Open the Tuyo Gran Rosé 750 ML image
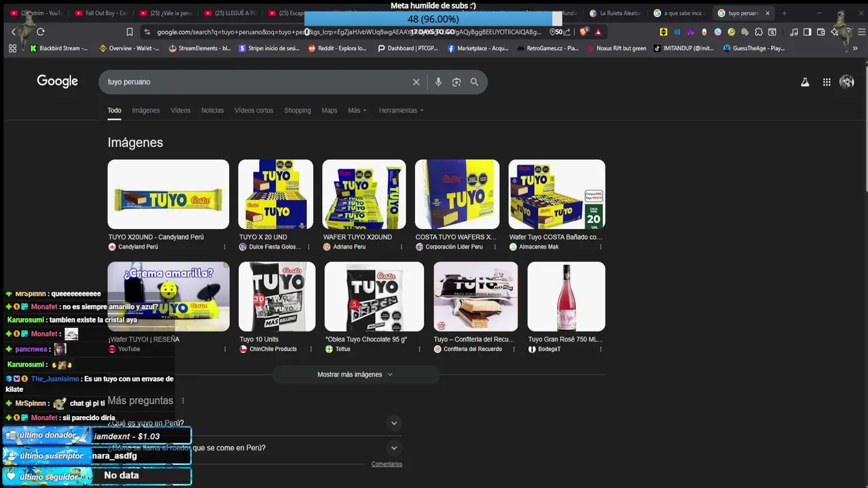This screenshot has height=488, width=868. point(566,296)
